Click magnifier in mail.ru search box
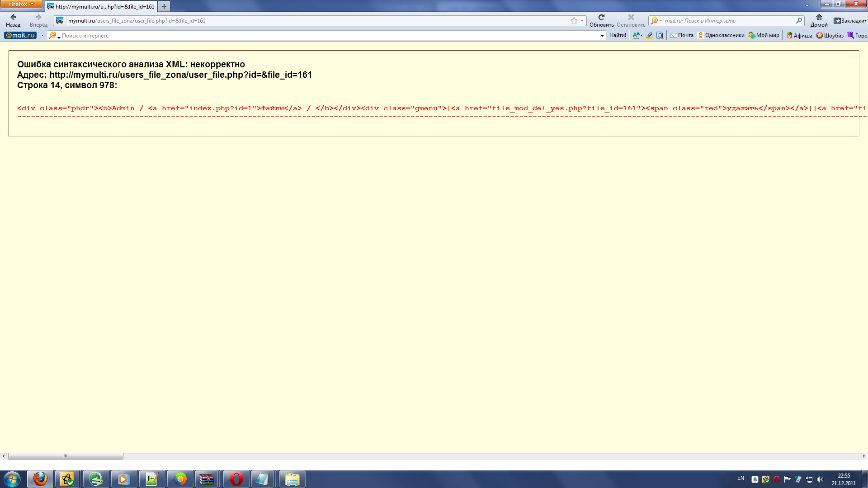 click(x=799, y=21)
